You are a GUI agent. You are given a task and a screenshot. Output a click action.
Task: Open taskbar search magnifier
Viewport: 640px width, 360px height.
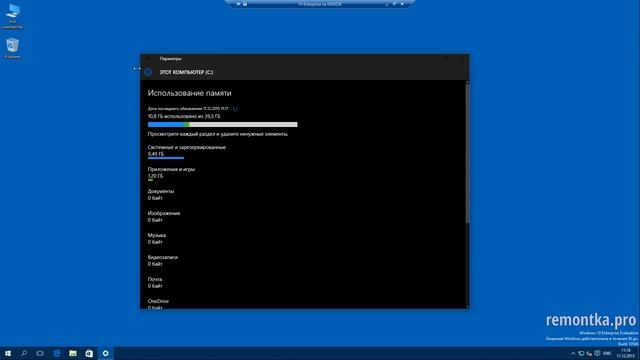(x=24, y=353)
